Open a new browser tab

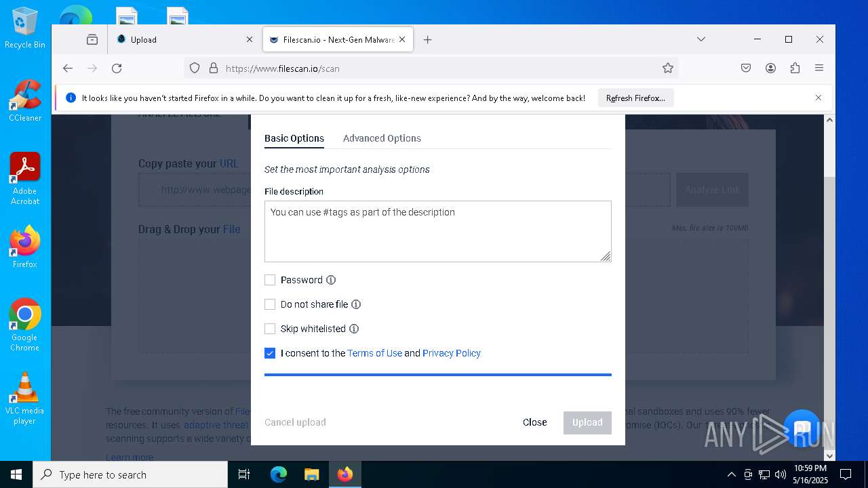click(427, 40)
